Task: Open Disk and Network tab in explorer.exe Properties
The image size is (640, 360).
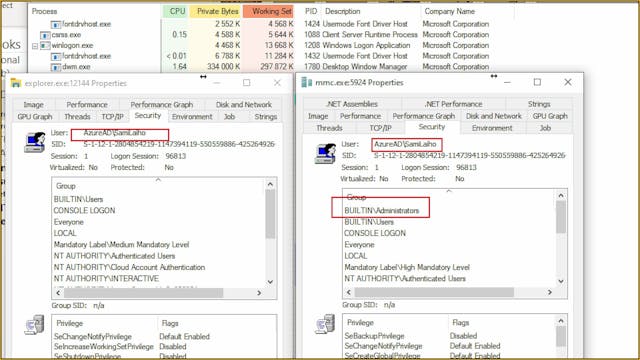Action: [244, 105]
